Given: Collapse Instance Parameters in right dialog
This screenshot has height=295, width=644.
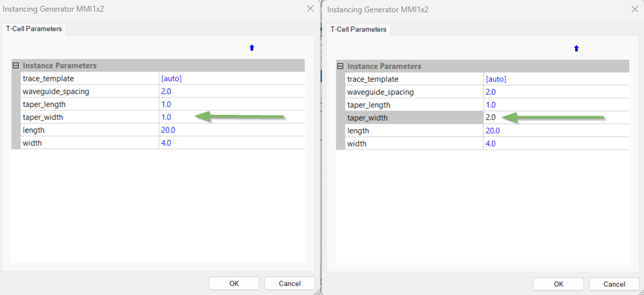Looking at the screenshot, I should pos(341,66).
